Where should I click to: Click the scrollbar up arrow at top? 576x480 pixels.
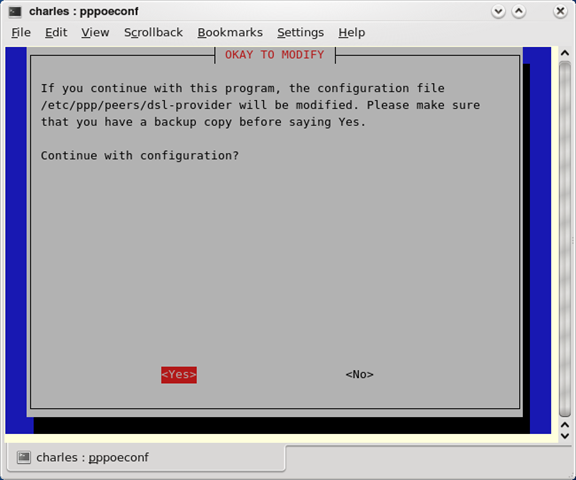click(565, 53)
